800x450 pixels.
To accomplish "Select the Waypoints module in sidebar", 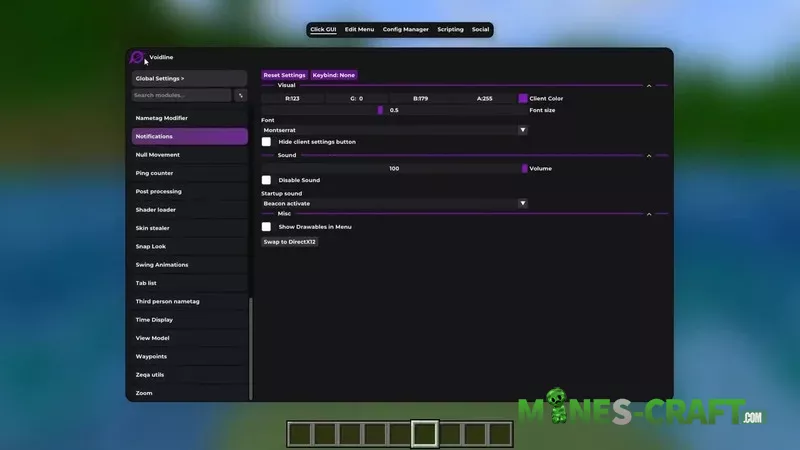I will coord(151,356).
